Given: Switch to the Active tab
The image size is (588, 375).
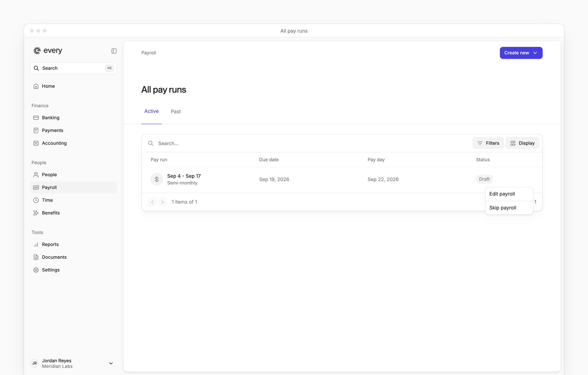Looking at the screenshot, I should point(151,111).
